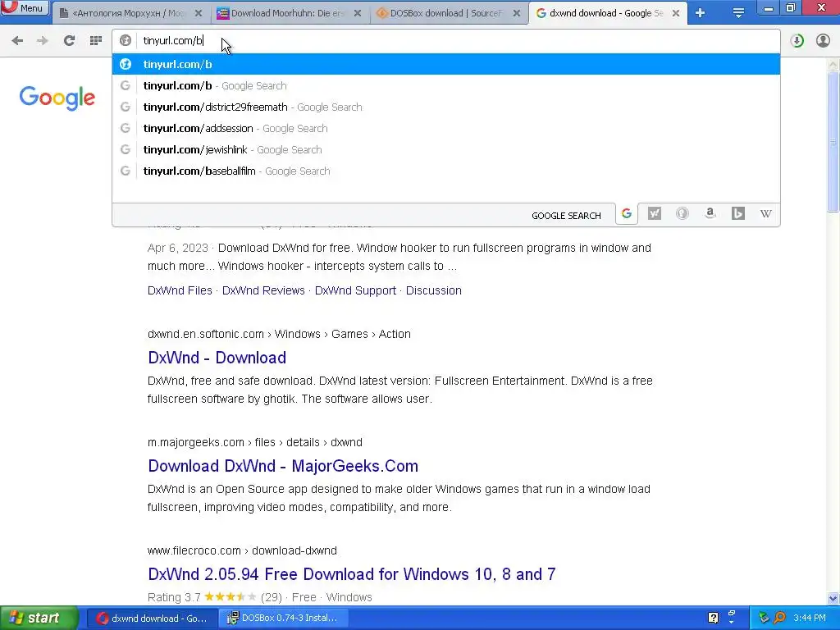Click the help question mark tray icon

click(713, 618)
